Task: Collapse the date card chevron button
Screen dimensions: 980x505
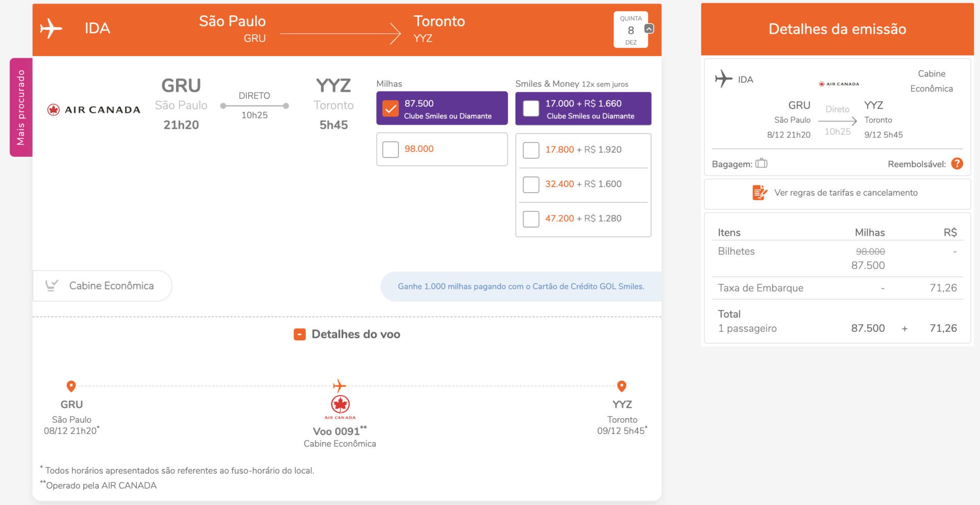Action: click(649, 29)
